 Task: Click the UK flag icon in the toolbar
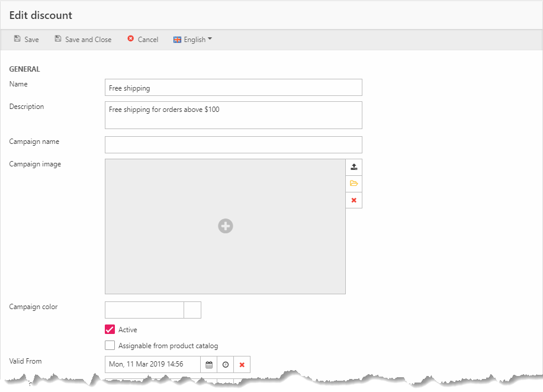(x=177, y=40)
